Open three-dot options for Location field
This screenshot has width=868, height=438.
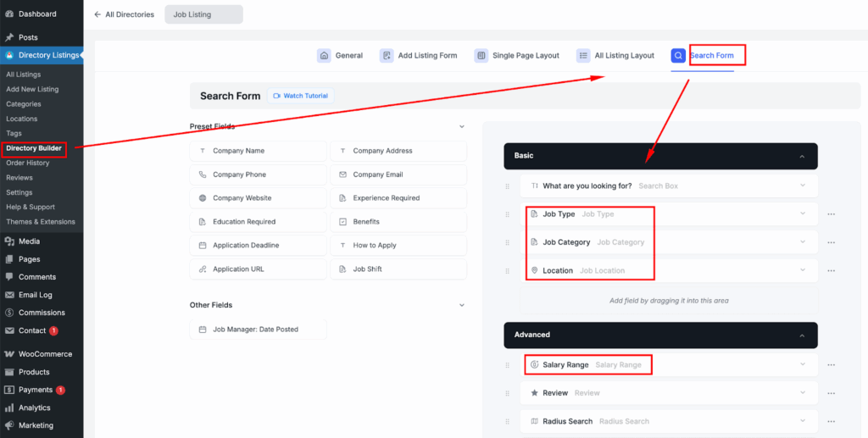pos(831,271)
